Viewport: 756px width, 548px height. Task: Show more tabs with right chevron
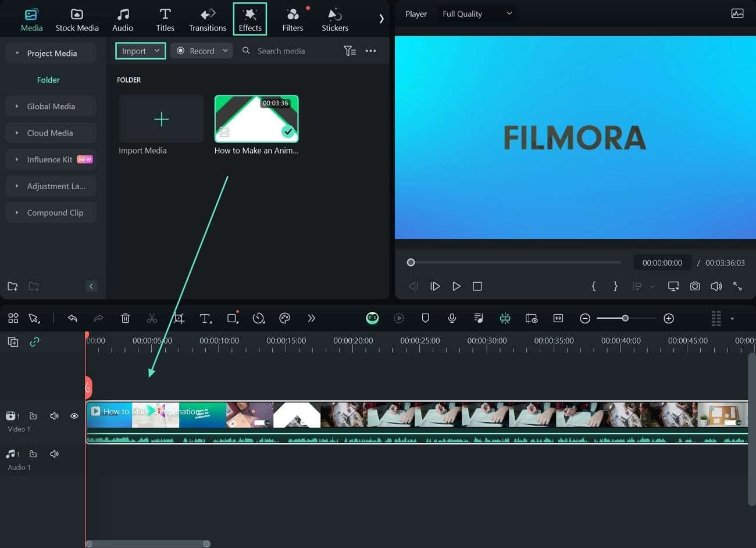click(381, 19)
